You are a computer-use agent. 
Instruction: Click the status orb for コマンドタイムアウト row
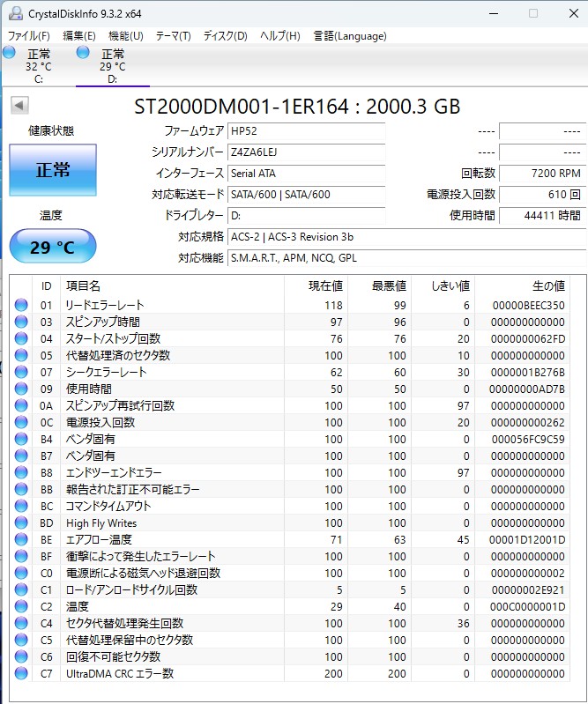coord(21,506)
